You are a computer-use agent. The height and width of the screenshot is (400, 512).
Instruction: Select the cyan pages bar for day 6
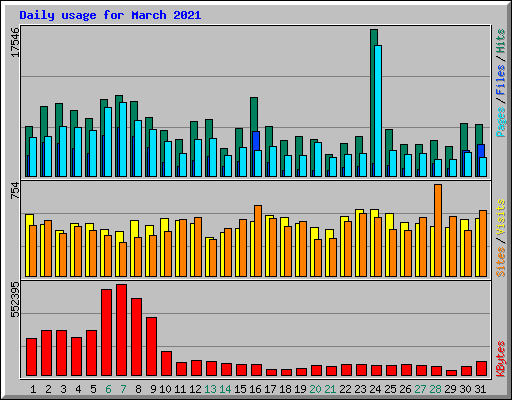[x=108, y=142]
